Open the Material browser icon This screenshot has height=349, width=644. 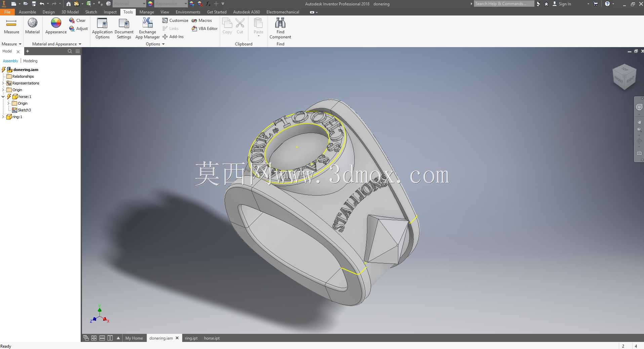click(x=33, y=23)
